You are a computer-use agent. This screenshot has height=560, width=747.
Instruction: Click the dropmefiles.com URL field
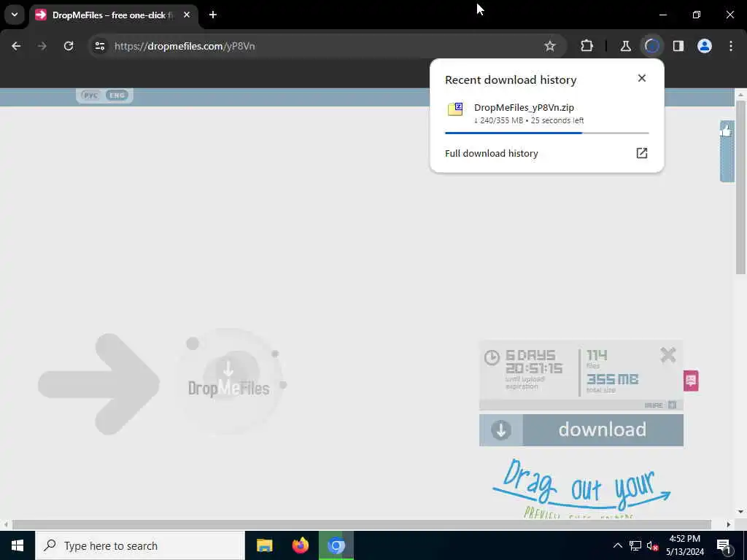[185, 46]
